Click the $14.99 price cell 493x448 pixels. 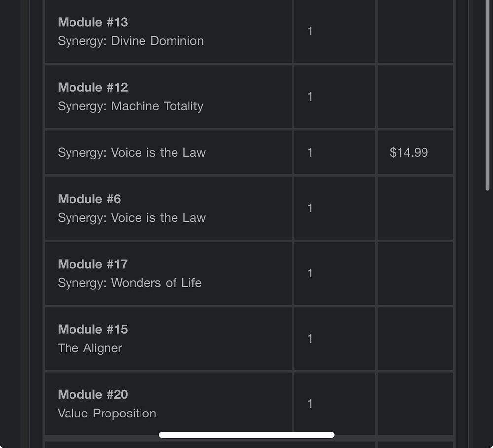415,152
